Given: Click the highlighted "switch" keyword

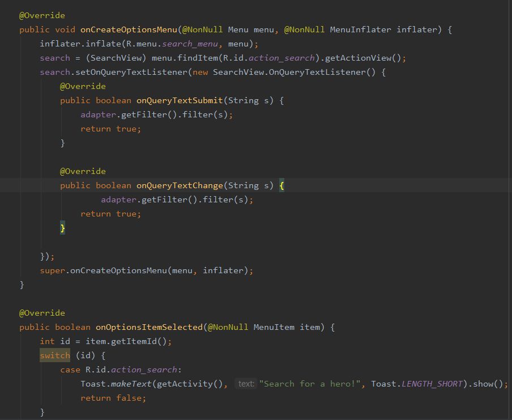Looking at the screenshot, I should [55, 355].
